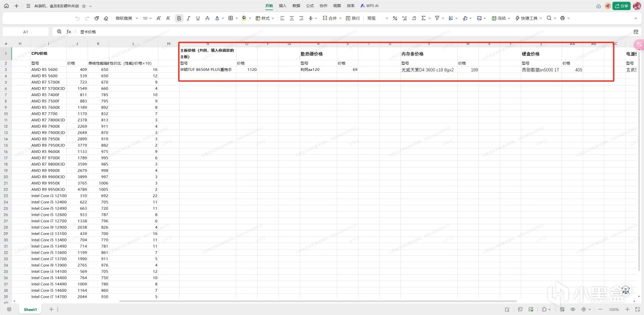Screen dimensions: 644x315
Task: Activate the format painter brush
Action: click(96, 18)
